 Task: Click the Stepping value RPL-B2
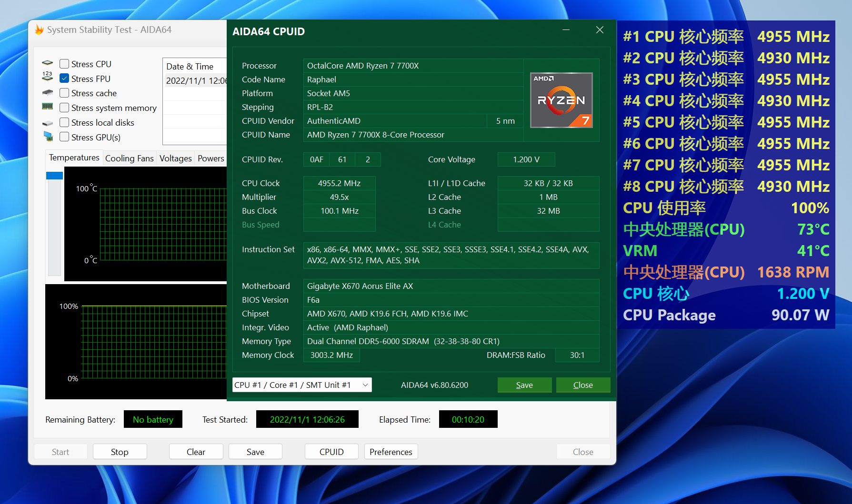pyautogui.click(x=413, y=107)
